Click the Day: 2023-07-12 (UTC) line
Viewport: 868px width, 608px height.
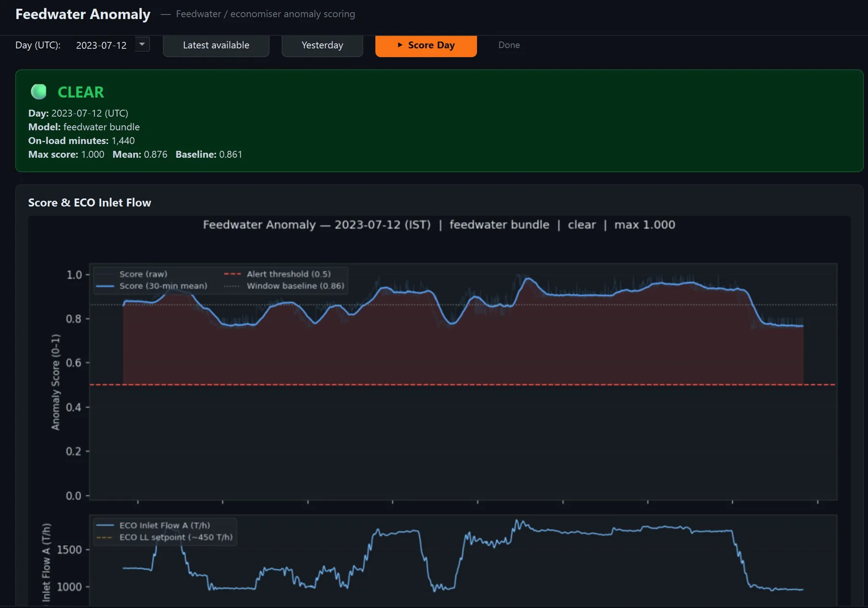click(78, 113)
